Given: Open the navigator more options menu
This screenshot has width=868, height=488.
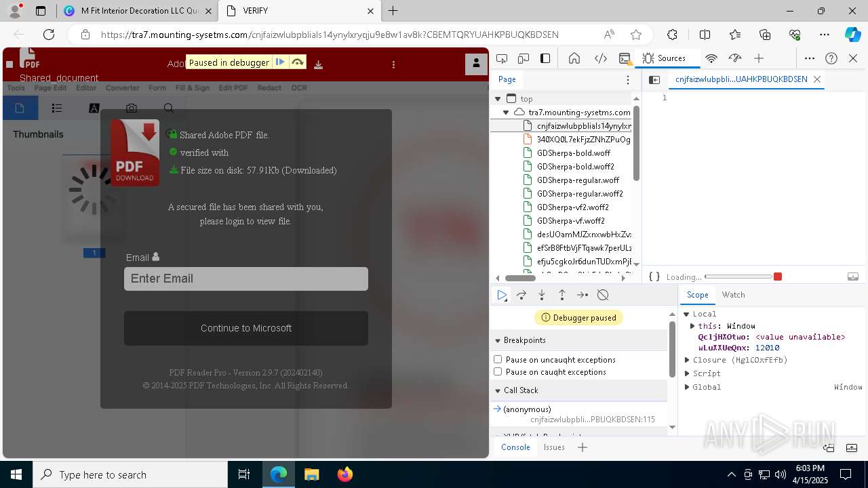Looking at the screenshot, I should (x=628, y=79).
